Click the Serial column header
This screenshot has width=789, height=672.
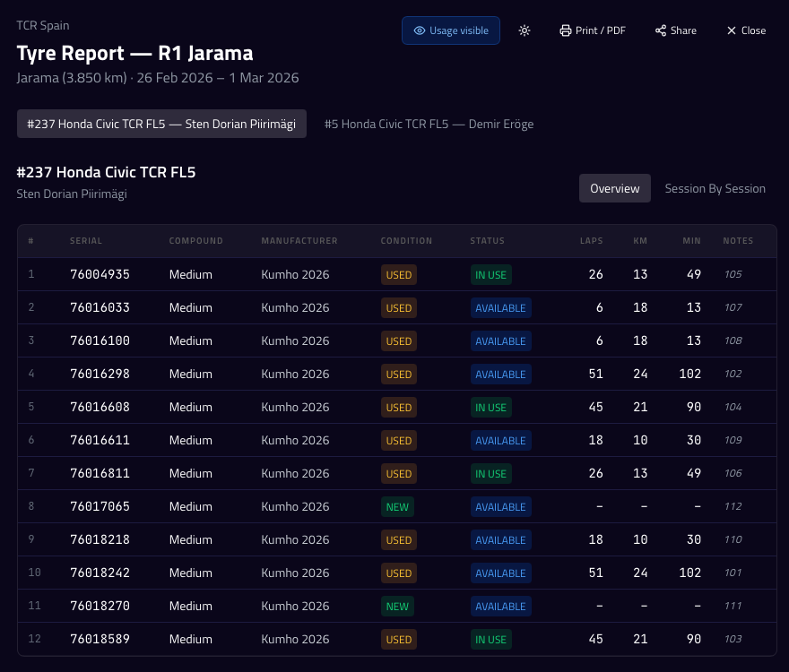coord(85,241)
